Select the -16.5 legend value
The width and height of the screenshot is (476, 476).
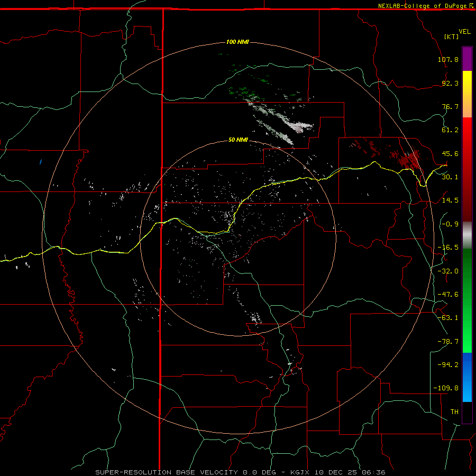(x=448, y=248)
